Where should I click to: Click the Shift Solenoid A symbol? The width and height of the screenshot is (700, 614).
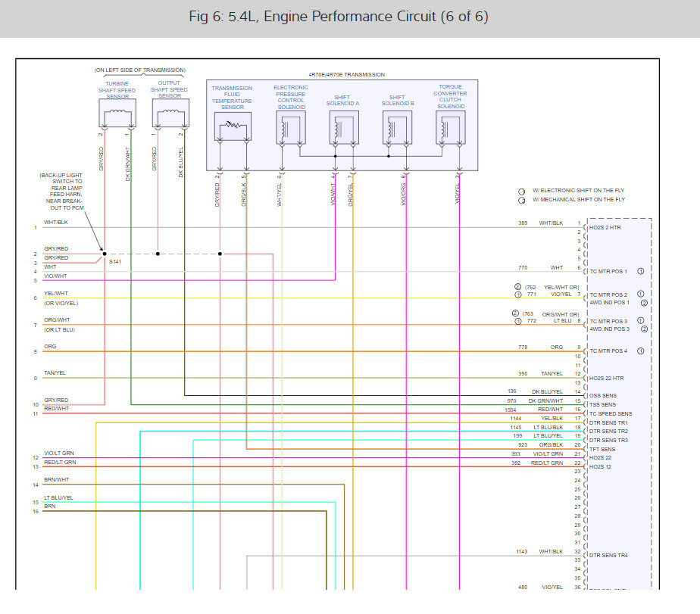pos(344,128)
